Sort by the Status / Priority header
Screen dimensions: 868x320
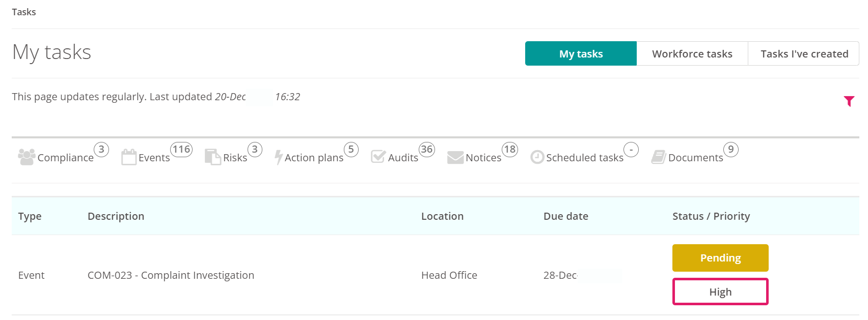pos(711,216)
